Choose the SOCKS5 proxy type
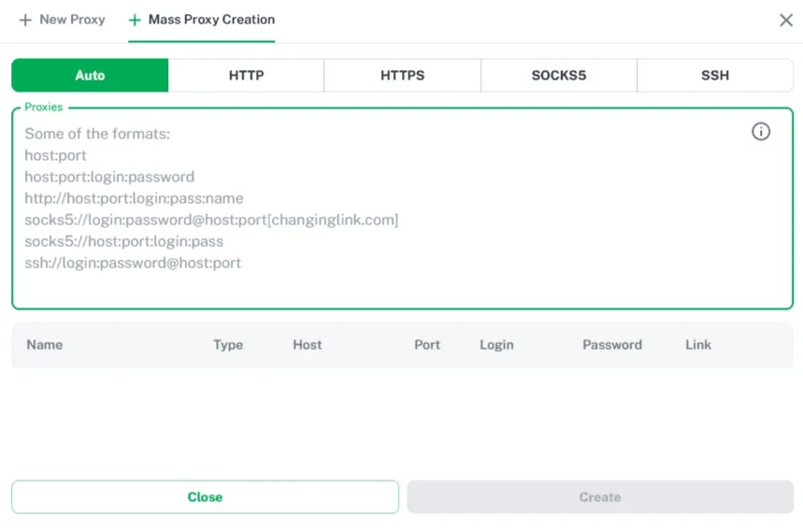This screenshot has height=532, width=803. point(559,76)
